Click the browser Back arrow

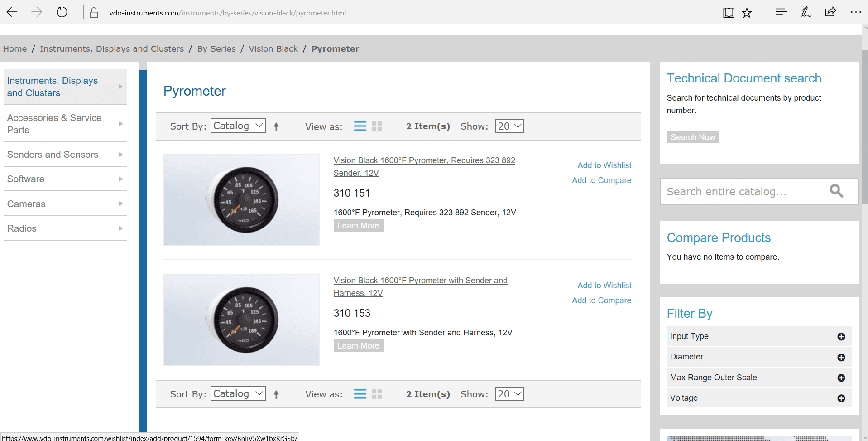(x=12, y=12)
